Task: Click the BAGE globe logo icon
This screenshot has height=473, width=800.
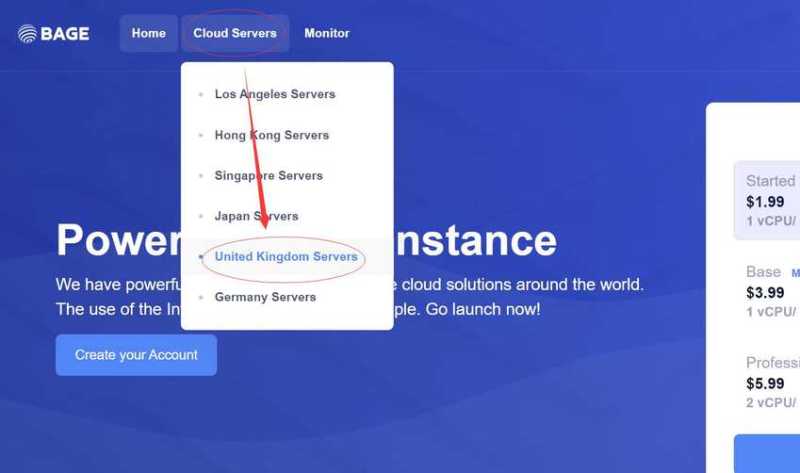Action: [x=27, y=34]
